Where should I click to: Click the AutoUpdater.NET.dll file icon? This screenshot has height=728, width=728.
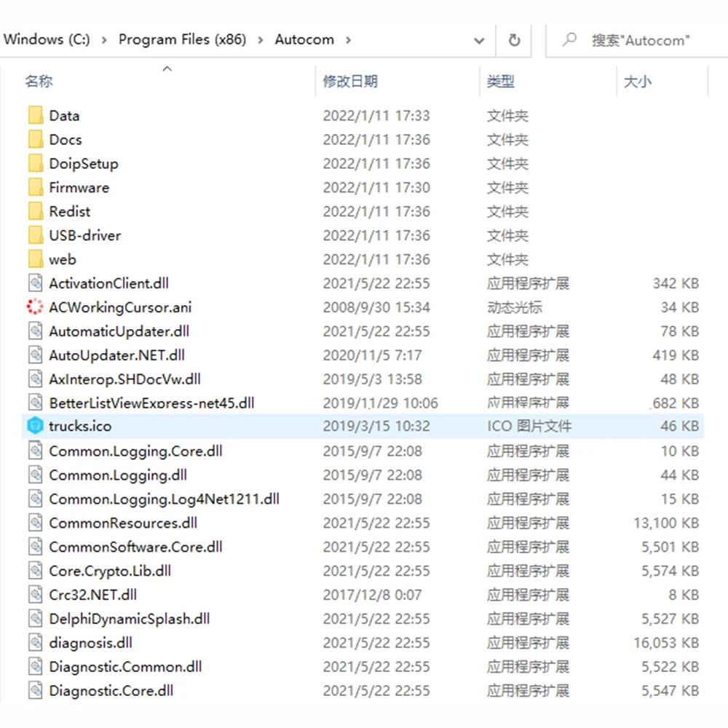click(35, 355)
